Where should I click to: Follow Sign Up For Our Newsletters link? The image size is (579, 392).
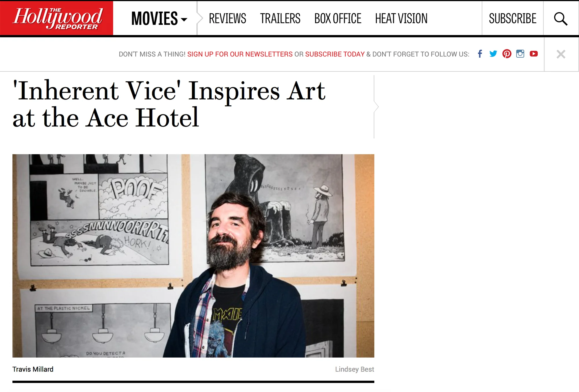240,54
